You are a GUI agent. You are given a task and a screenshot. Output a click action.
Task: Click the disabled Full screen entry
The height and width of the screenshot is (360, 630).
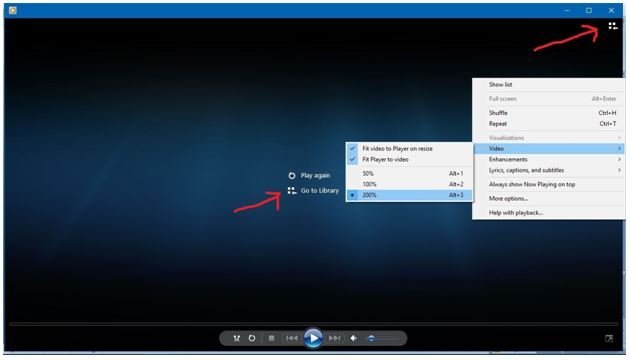[x=549, y=99]
